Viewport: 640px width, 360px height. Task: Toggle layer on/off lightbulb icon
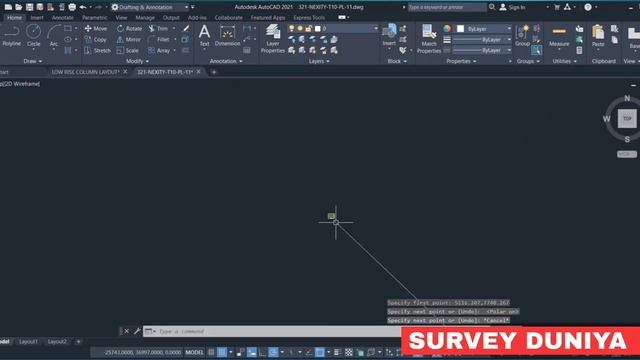point(291,29)
